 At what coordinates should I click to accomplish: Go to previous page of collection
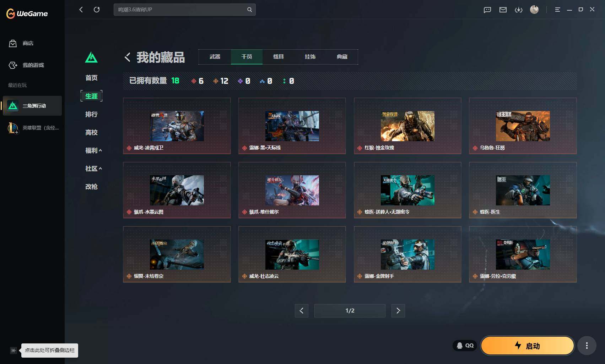point(301,311)
